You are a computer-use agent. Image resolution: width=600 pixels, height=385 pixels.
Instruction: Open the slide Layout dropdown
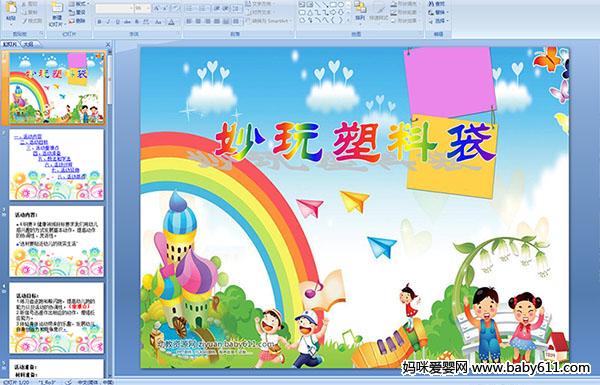(x=78, y=4)
